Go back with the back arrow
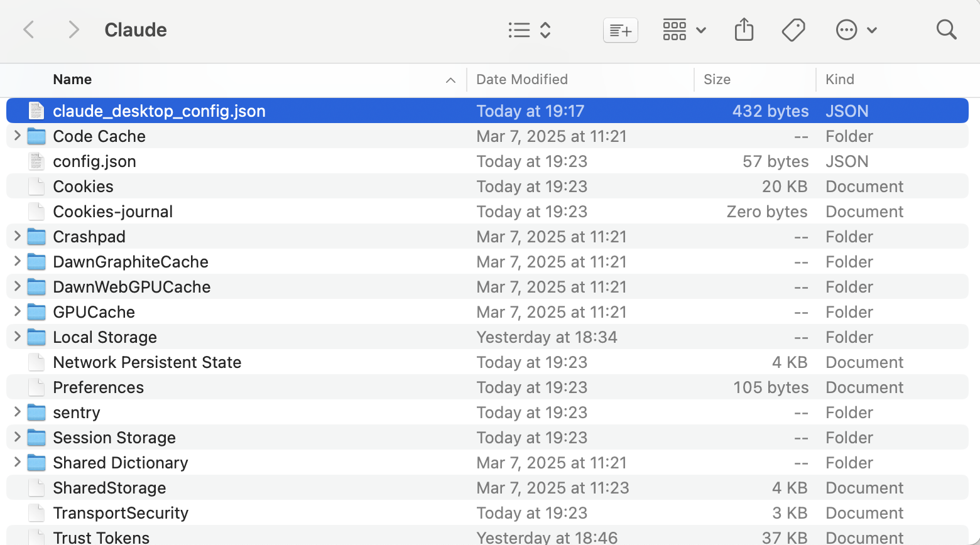This screenshot has height=545, width=980. click(28, 30)
